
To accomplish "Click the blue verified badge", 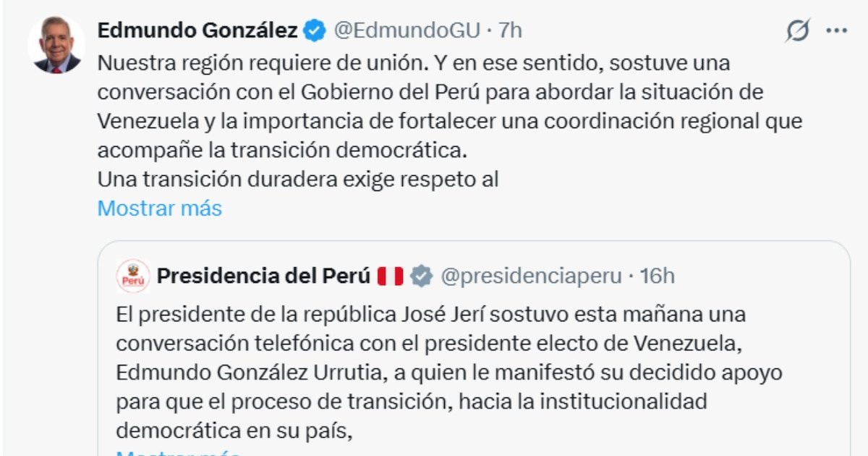I will 314,30.
